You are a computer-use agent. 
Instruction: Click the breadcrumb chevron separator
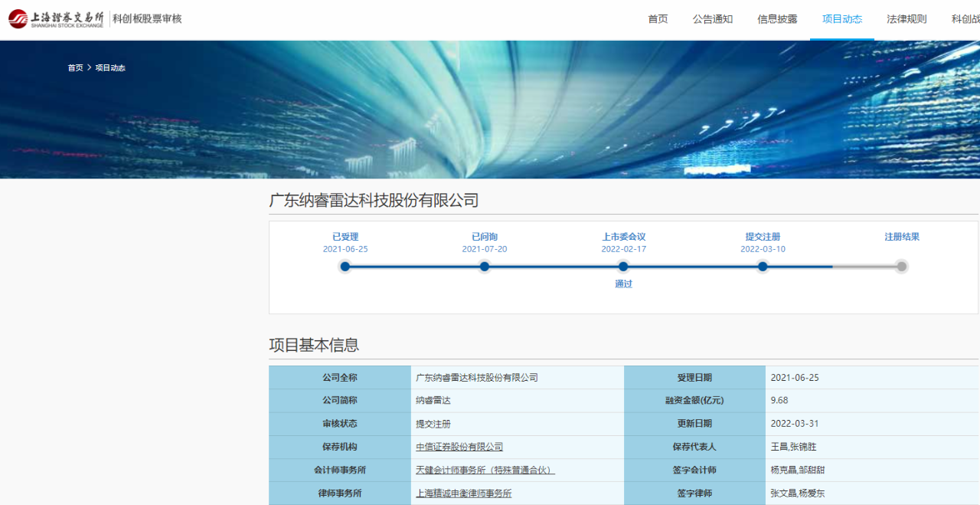89,68
